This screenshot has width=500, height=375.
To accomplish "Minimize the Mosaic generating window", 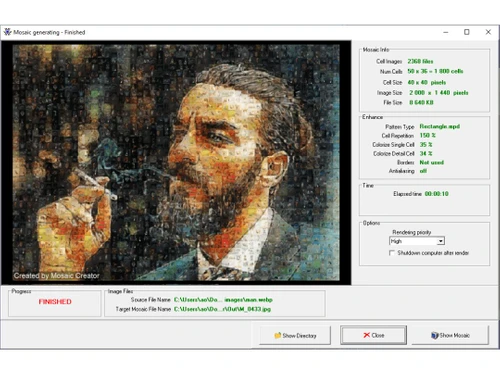I will coord(446,32).
